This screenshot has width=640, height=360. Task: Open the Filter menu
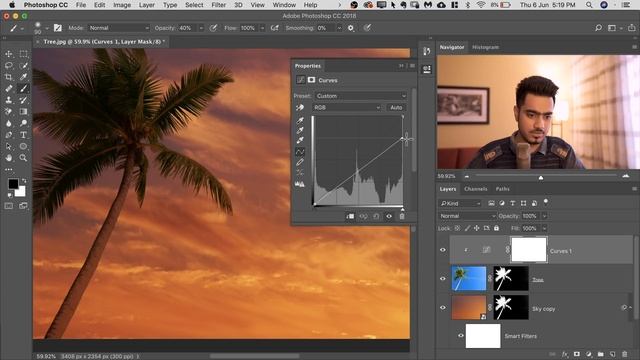218,5
